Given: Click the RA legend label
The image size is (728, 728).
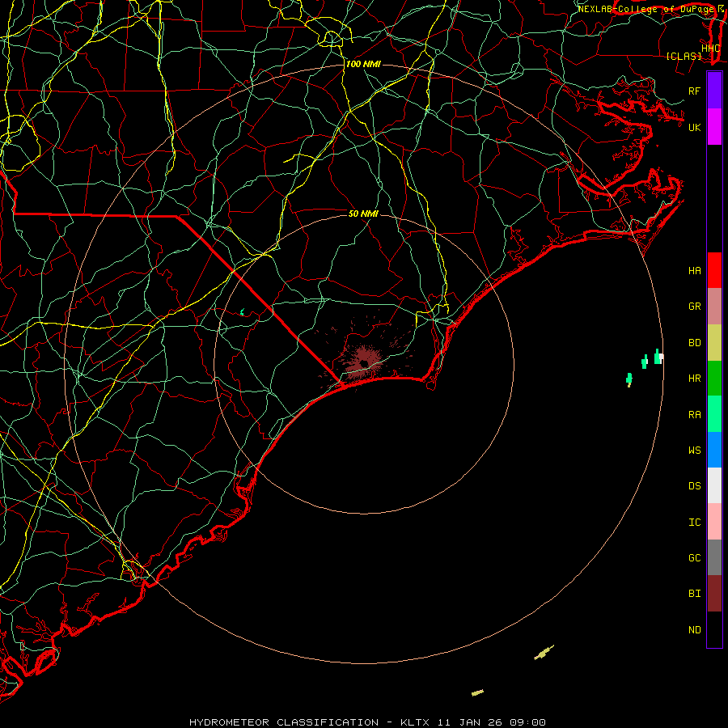Looking at the screenshot, I should pyautogui.click(x=694, y=415).
